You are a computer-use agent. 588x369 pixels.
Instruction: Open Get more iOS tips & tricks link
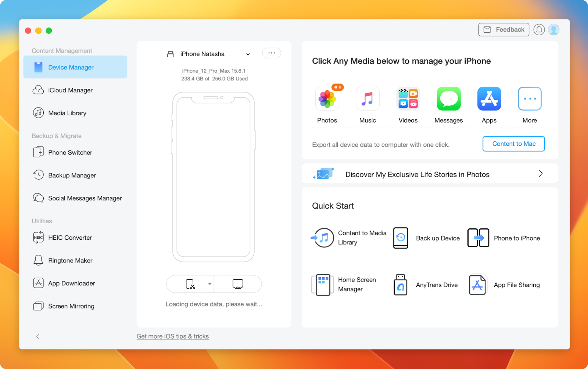click(x=173, y=336)
